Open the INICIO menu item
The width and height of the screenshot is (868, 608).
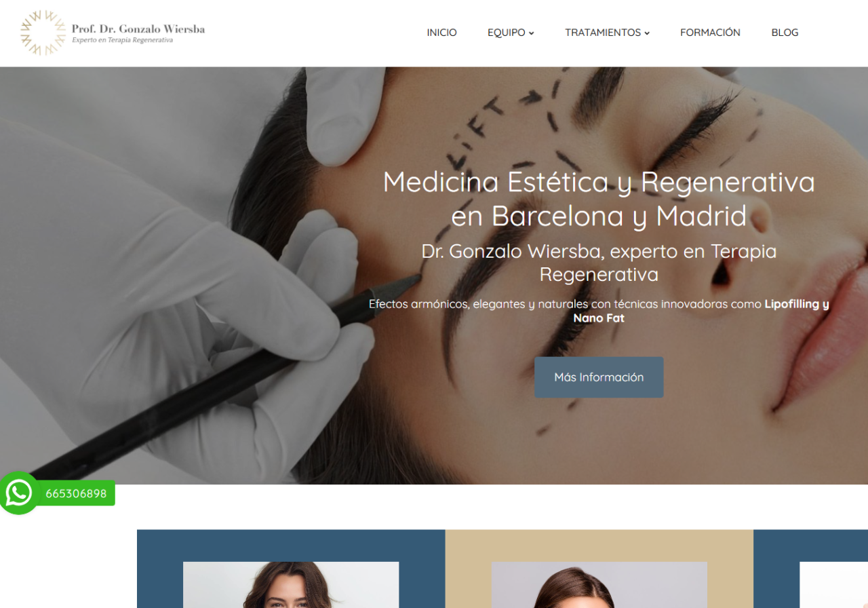[x=441, y=33]
